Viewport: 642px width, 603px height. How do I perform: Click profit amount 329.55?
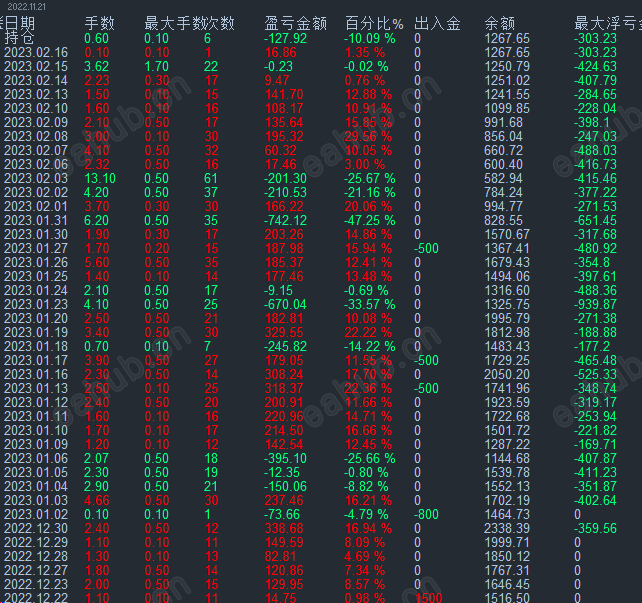284,332
